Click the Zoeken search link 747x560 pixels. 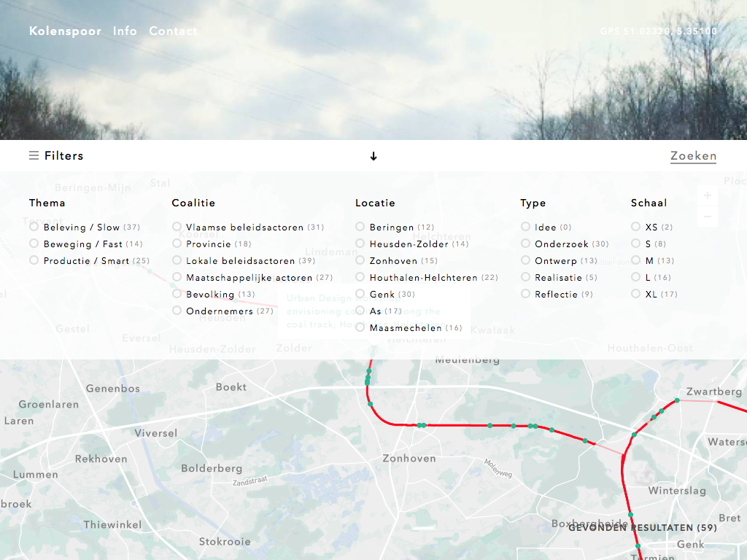(x=693, y=156)
